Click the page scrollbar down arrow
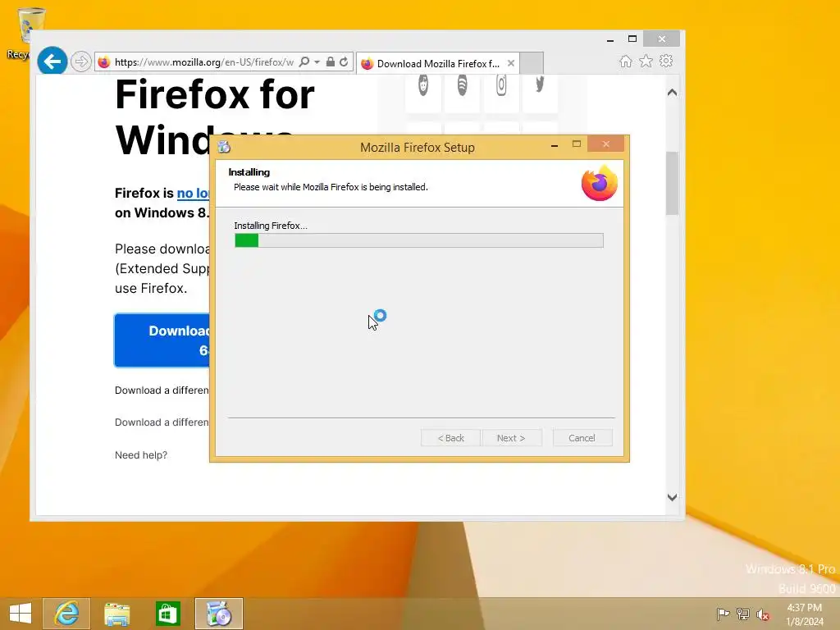The width and height of the screenshot is (840, 630). 673,497
